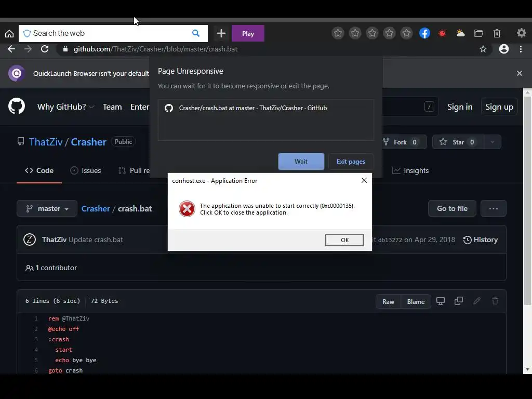Open the browser three-dot menu
This screenshot has width=532, height=399.
click(x=521, y=49)
